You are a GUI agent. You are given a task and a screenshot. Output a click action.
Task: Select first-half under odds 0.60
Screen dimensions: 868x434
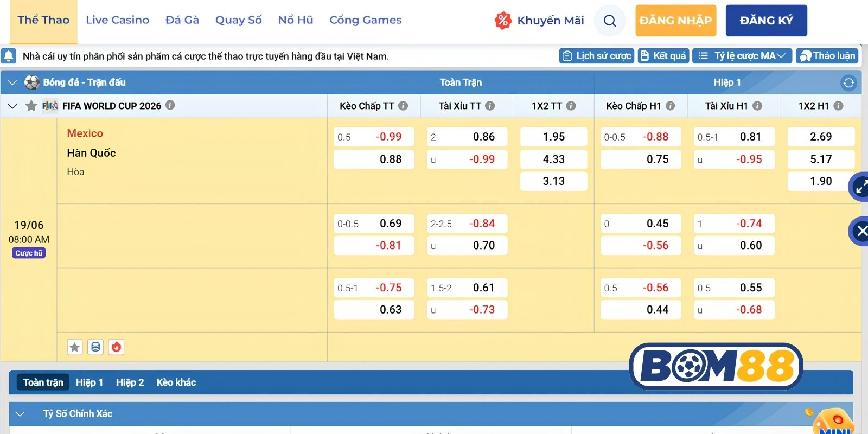click(x=734, y=246)
